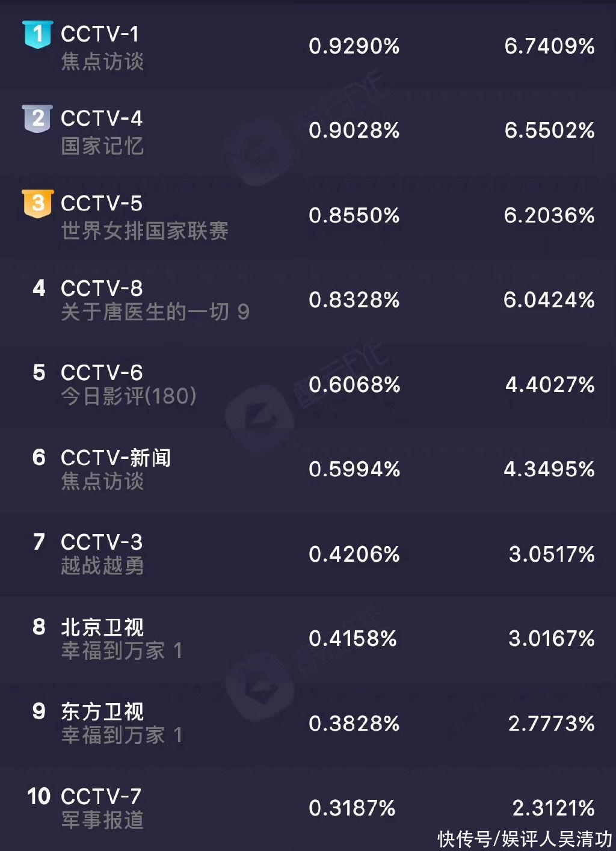Click the 6.5502% market share value
The image size is (616, 851).
pyautogui.click(x=550, y=131)
